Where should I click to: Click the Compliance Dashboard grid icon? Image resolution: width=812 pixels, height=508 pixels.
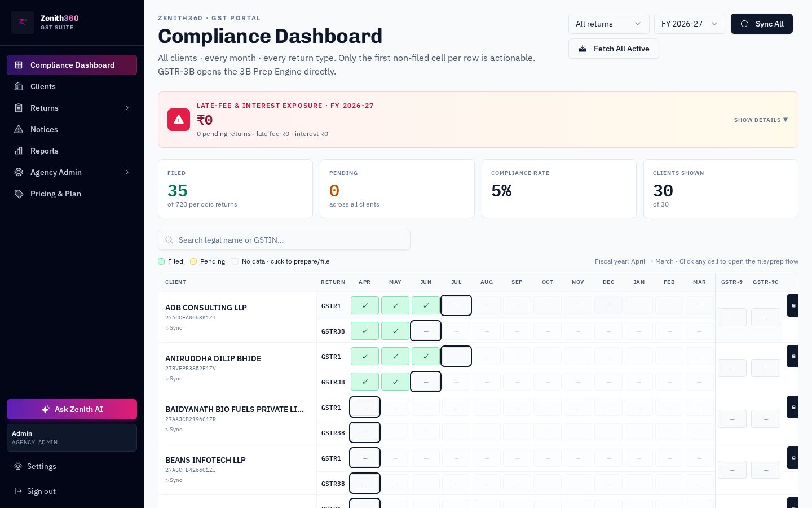click(19, 65)
